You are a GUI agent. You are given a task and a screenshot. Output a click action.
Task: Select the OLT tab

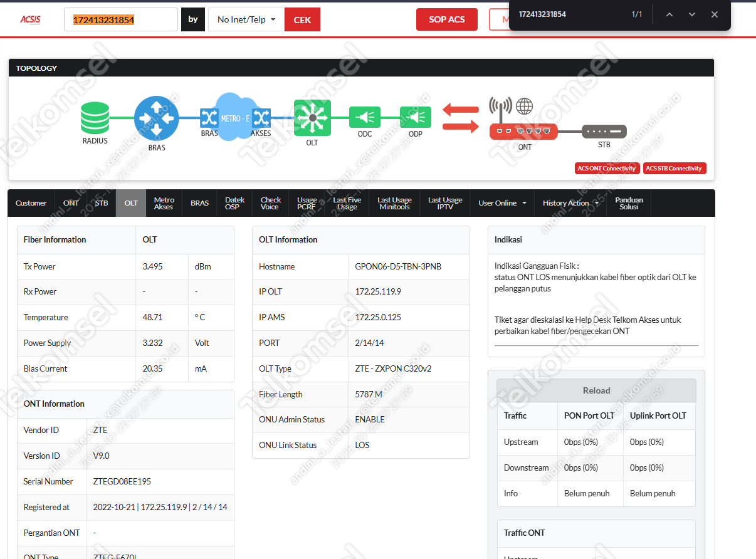[131, 203]
